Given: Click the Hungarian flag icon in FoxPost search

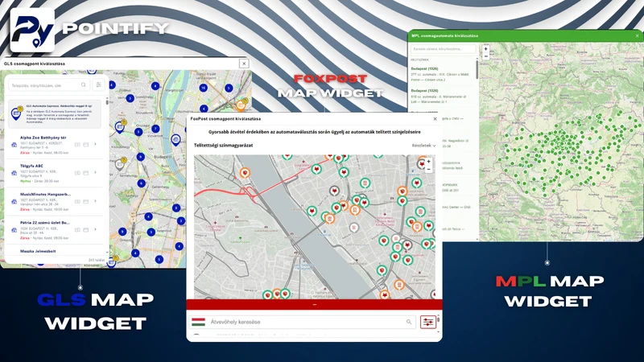Looking at the screenshot, I should (198, 323).
